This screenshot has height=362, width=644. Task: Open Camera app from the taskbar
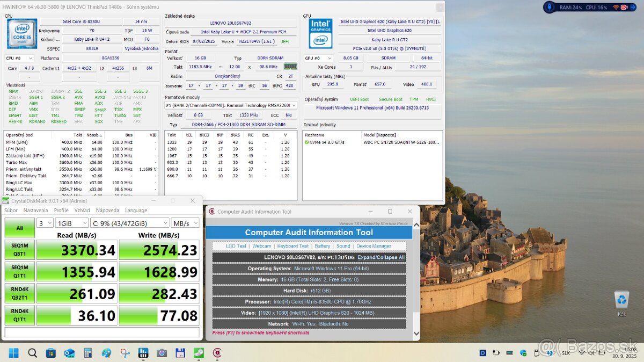tap(162, 353)
